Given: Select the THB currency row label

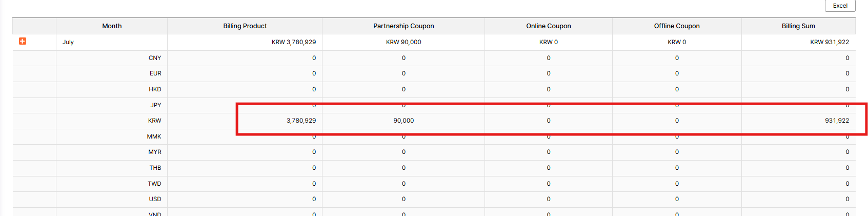Looking at the screenshot, I should [155, 168].
